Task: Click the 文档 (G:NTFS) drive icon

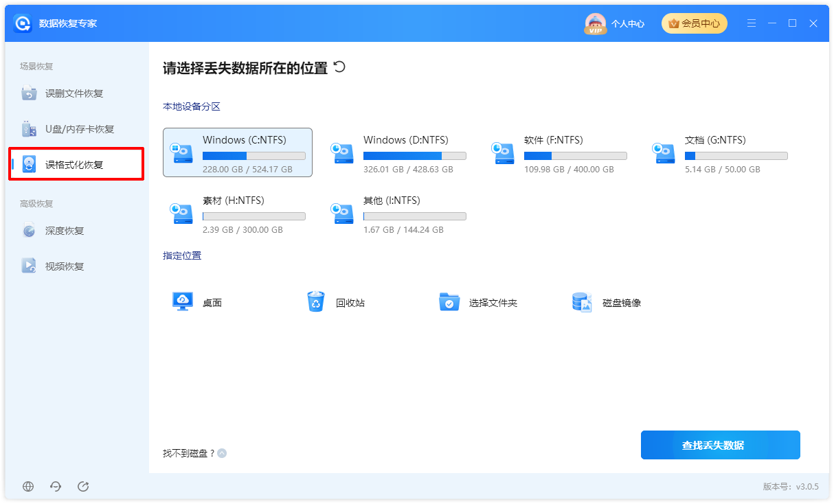Action: pos(664,152)
